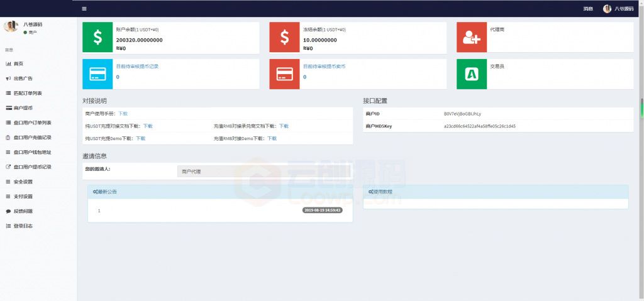Click the sidebar user avatar picture
The height and width of the screenshot is (301, 644).
tap(10, 26)
